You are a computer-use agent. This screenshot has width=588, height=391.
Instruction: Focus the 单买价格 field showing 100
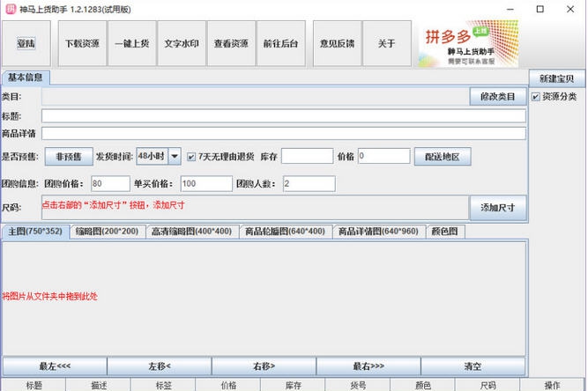tap(206, 183)
